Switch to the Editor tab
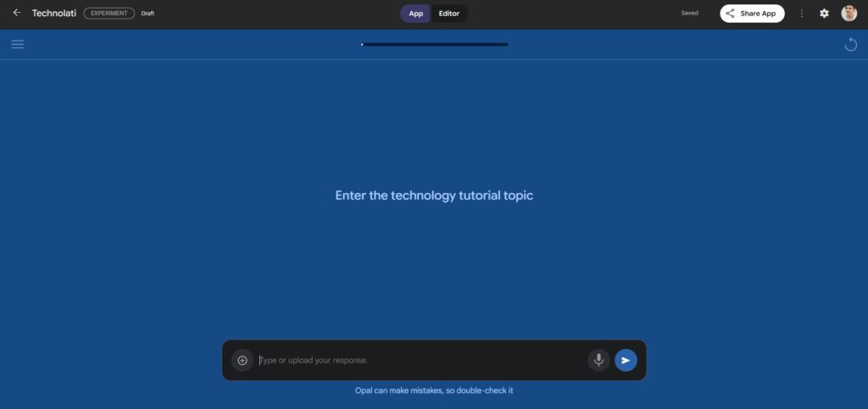The image size is (868, 409). (449, 14)
